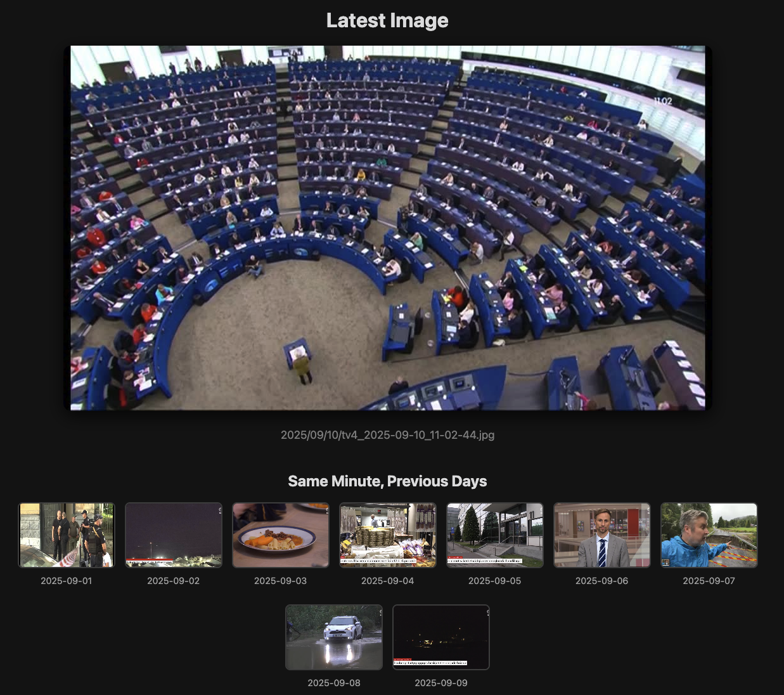Image resolution: width=784 pixels, height=695 pixels.
Task: Open the 2025-09-06 news anchor thumbnail
Action: (602, 535)
